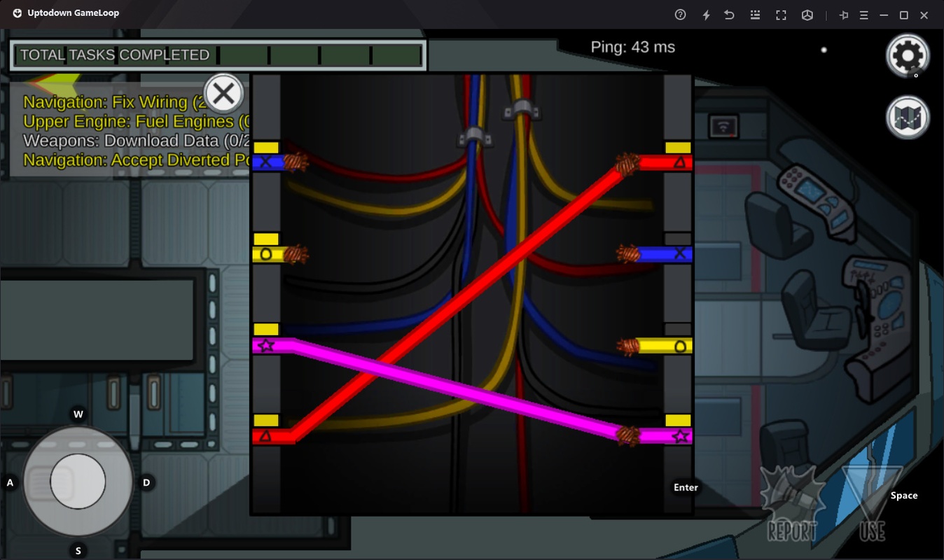
Task: Click the back arrow icon in title bar
Action: [729, 15]
